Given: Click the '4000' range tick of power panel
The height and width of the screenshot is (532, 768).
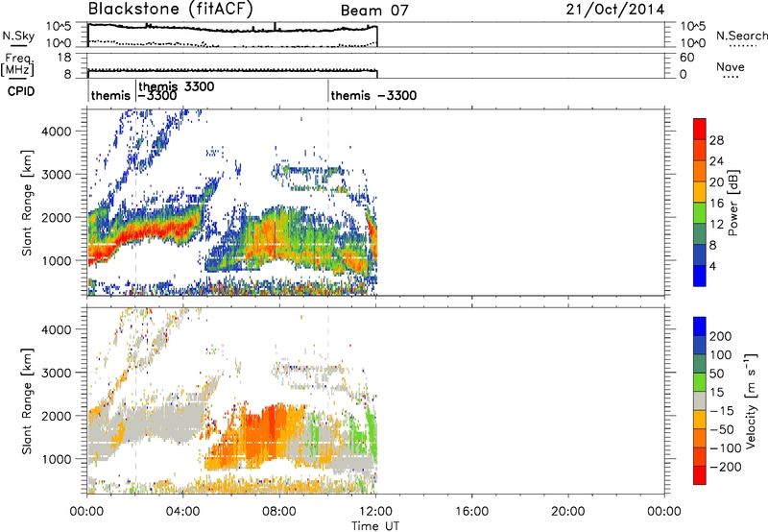Looking at the screenshot, I should [56, 132].
